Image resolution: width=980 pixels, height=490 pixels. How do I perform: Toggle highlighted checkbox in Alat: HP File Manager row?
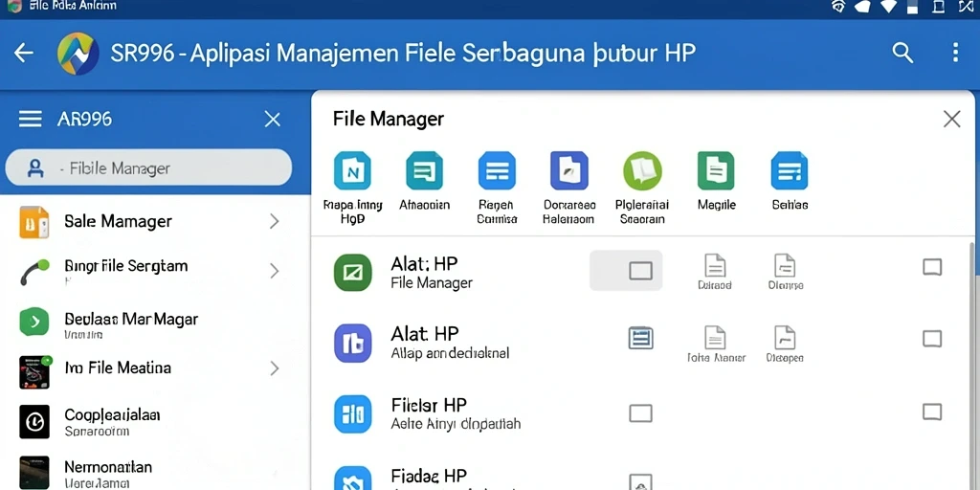point(640,271)
